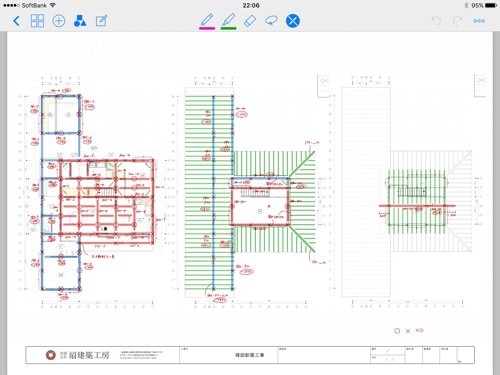This screenshot has width=500, height=375.
Task: Tap the red circle legend mark
Action: (x=397, y=331)
